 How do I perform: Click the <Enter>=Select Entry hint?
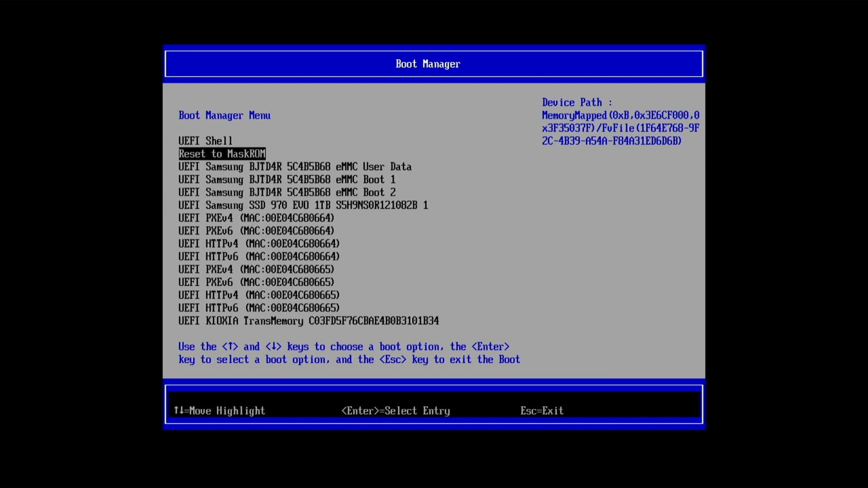pyautogui.click(x=396, y=411)
